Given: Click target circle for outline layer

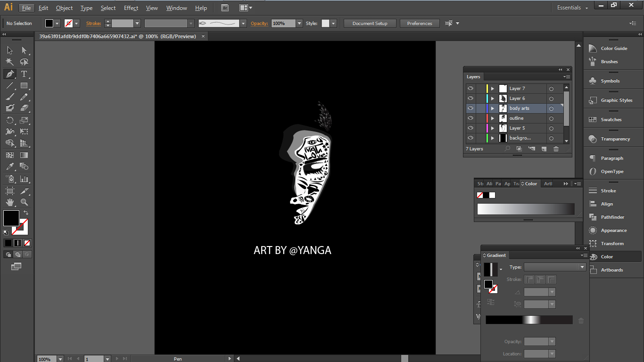Looking at the screenshot, I should point(551,118).
